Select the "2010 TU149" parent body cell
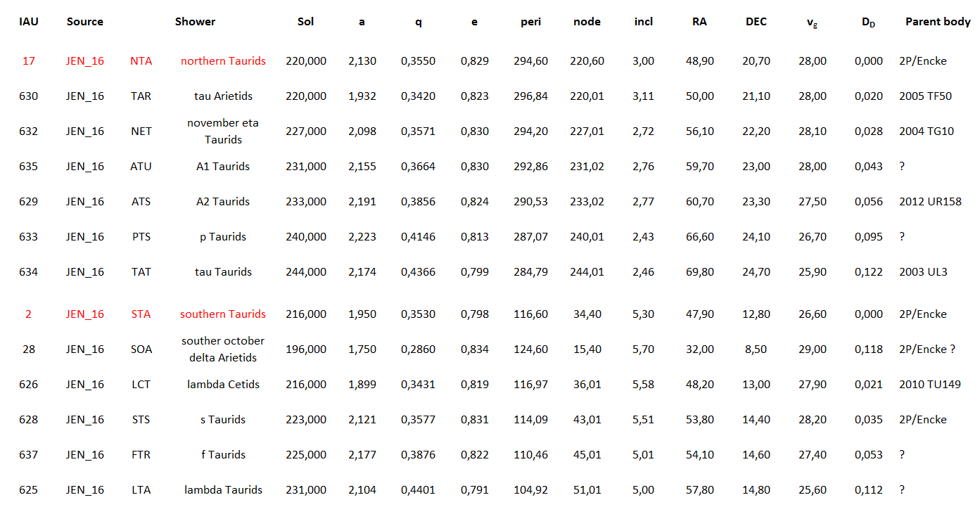Image resolution: width=980 pixels, height=507 pixels. tap(929, 385)
